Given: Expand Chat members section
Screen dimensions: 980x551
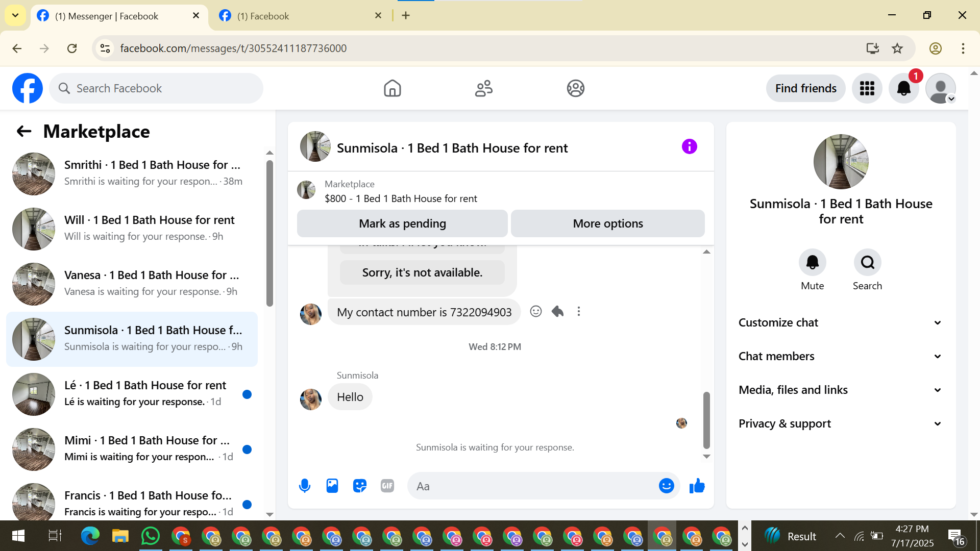Looking at the screenshot, I should coord(840,356).
